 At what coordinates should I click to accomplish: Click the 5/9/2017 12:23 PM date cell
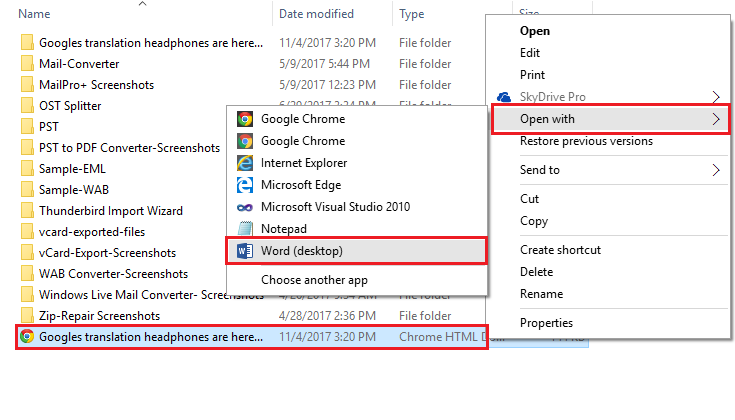[x=327, y=85]
